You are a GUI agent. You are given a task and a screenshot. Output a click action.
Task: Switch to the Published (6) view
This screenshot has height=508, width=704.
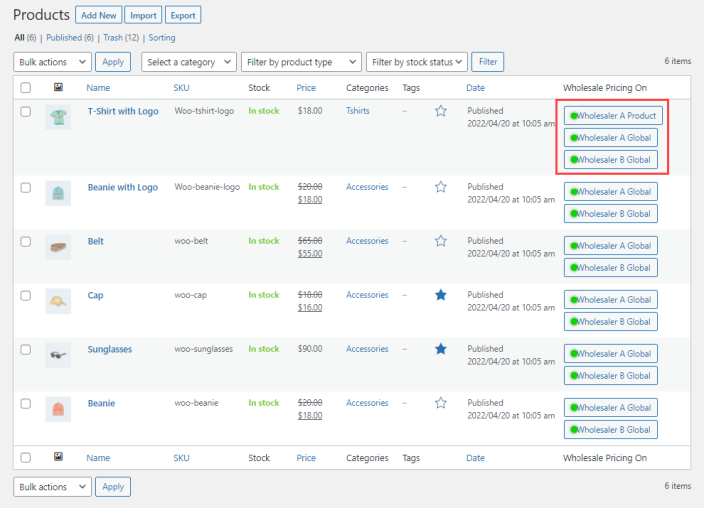[x=69, y=38]
